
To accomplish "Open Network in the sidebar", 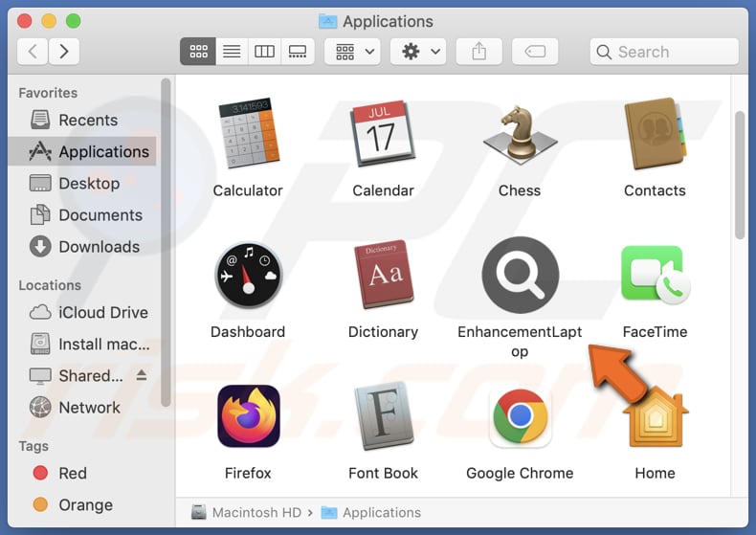I will [x=82, y=408].
